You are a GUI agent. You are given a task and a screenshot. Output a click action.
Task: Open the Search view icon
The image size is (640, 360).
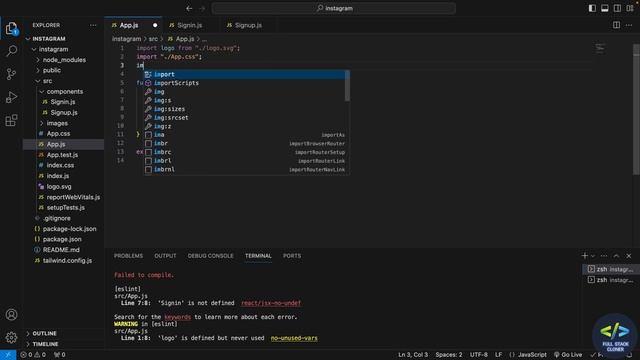click(11, 51)
